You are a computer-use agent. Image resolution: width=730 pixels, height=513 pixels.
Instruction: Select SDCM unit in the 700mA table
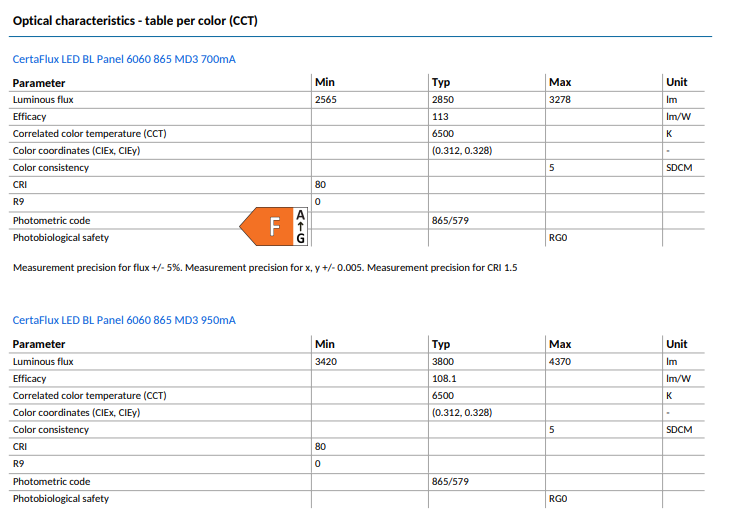pyautogui.click(x=679, y=168)
